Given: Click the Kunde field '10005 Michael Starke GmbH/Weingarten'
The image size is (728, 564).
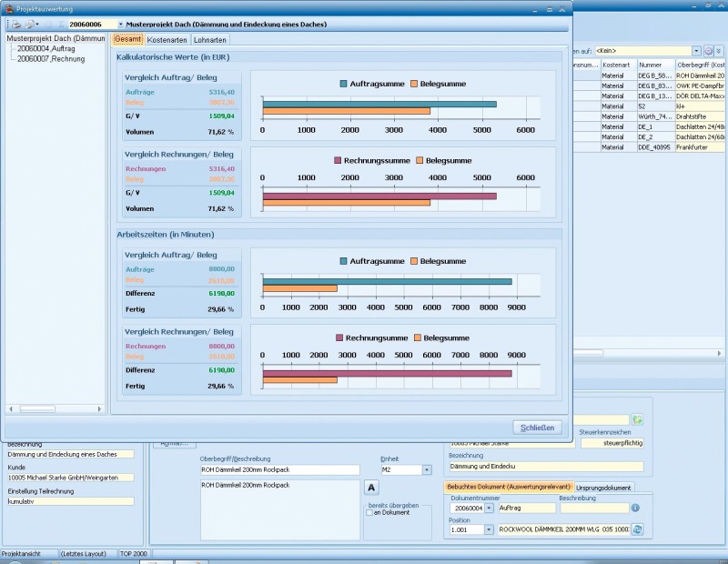Looking at the screenshot, I should 71,478.
